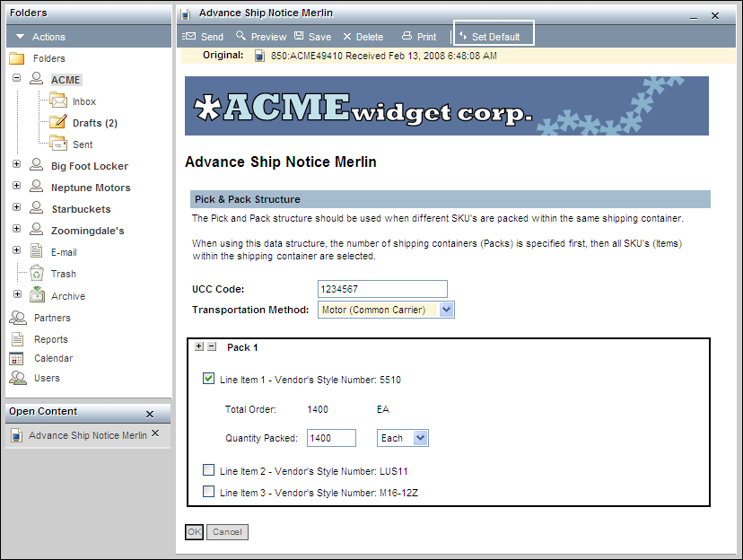743x560 pixels.
Task: Open the Drafts folder icon
Action: (58, 122)
